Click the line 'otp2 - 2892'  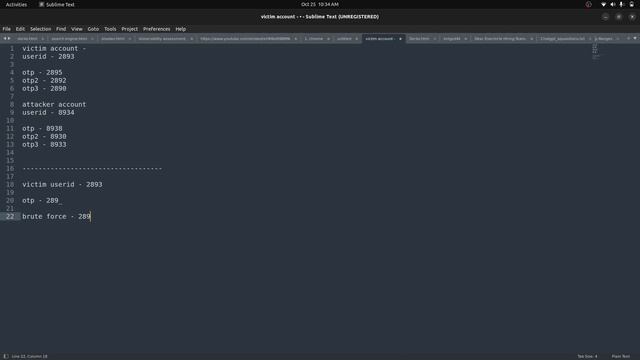[x=44, y=81]
